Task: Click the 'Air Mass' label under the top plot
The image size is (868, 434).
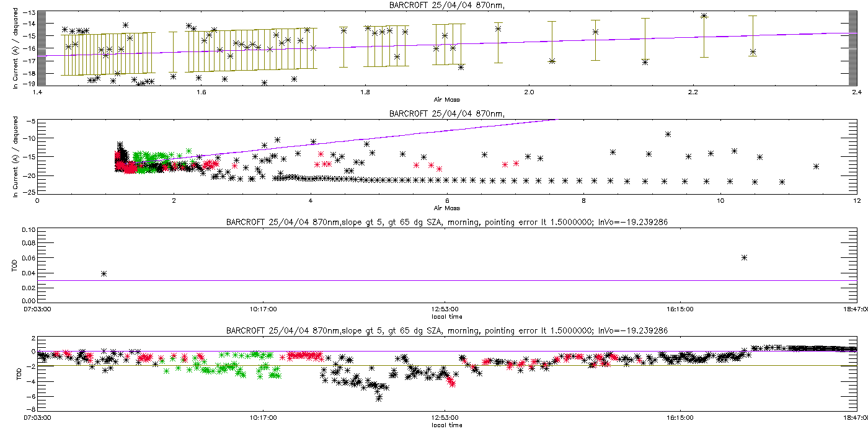Action: click(446, 100)
